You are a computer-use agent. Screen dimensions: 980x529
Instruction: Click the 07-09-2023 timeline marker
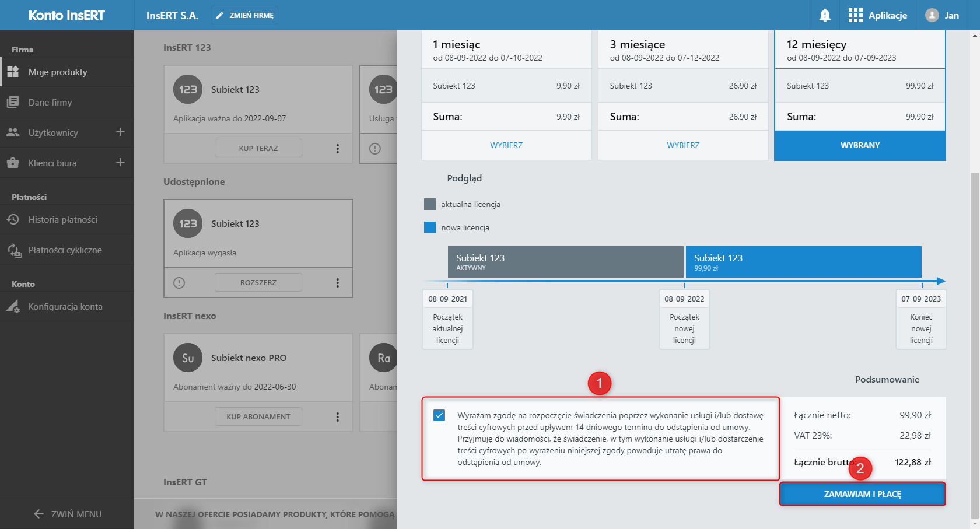[921, 299]
